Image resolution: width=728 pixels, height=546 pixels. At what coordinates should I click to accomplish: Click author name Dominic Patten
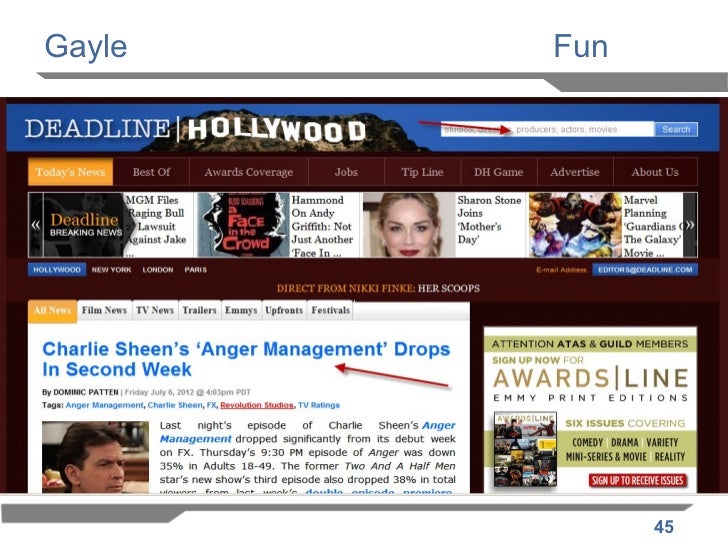pyautogui.click(x=86, y=392)
